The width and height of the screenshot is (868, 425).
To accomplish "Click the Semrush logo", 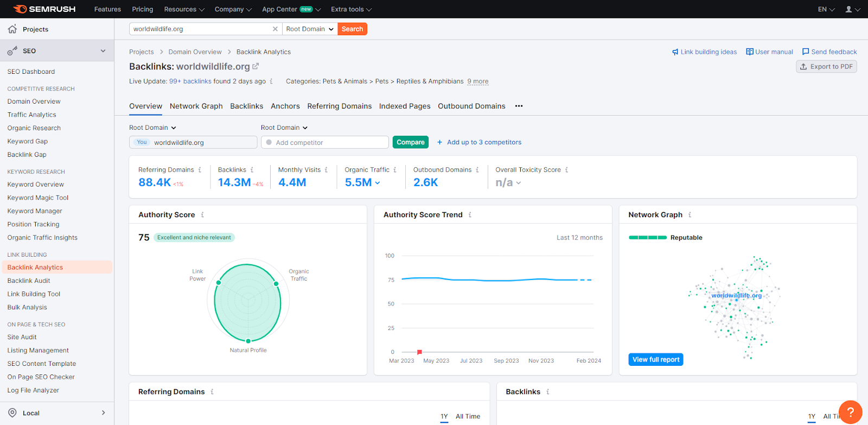I will click(x=44, y=9).
